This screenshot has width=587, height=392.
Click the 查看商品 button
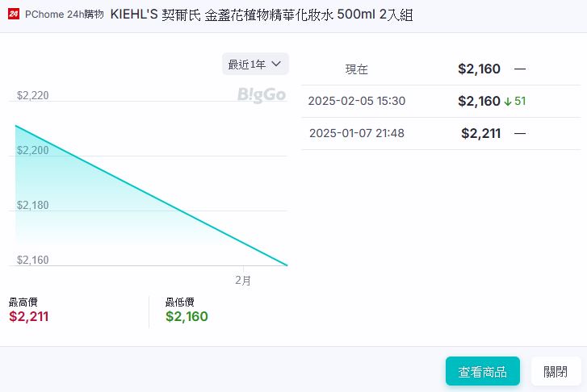point(482,371)
